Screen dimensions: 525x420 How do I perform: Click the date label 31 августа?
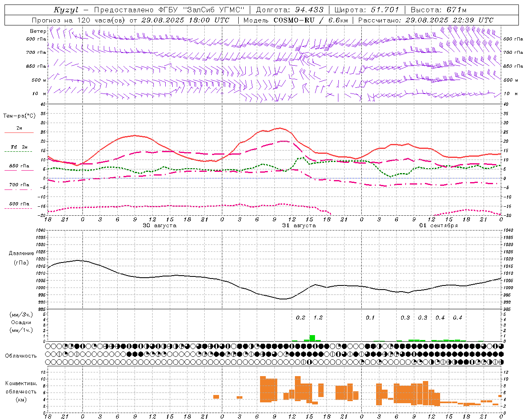tap(299, 226)
